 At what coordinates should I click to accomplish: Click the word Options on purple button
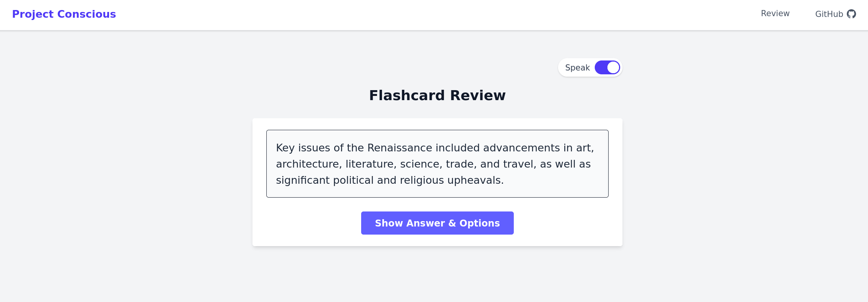pos(479,223)
